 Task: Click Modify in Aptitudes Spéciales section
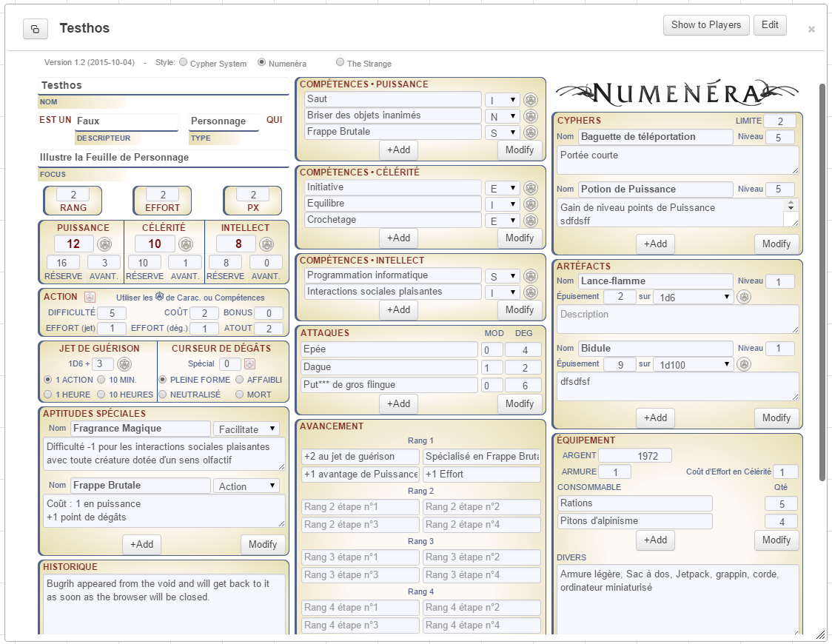tap(263, 545)
